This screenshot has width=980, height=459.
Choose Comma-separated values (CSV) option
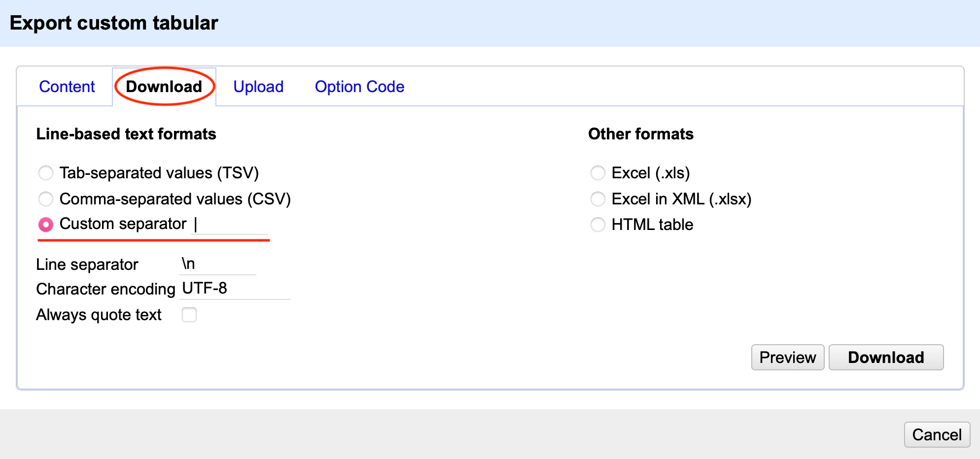[x=46, y=199]
